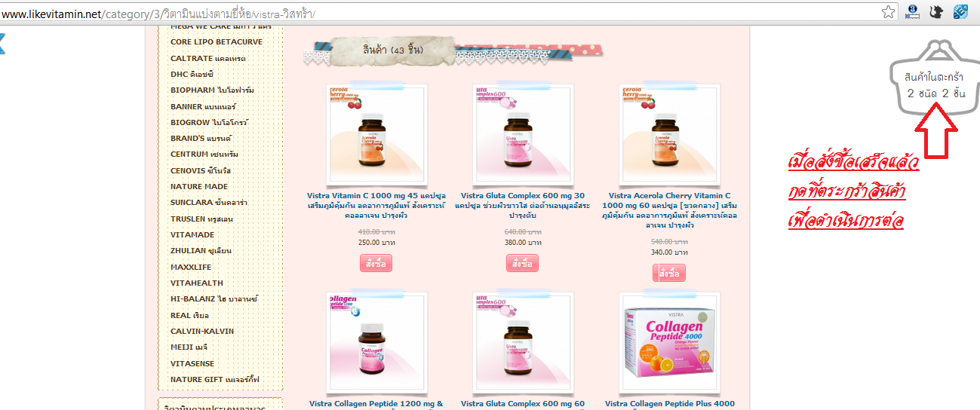Open CALTRATE brand category
The height and width of the screenshot is (410, 980).
[207, 58]
